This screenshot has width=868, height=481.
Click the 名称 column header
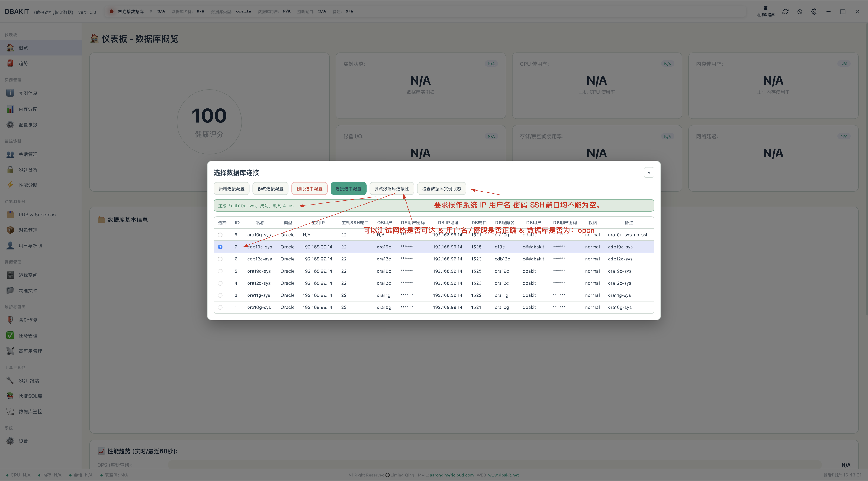(x=260, y=222)
